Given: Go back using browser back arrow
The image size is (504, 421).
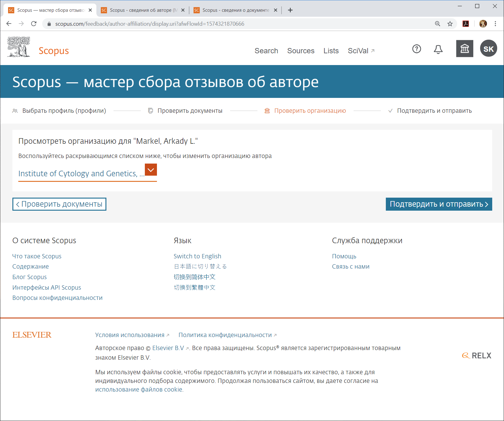Looking at the screenshot, I should pyautogui.click(x=9, y=24).
